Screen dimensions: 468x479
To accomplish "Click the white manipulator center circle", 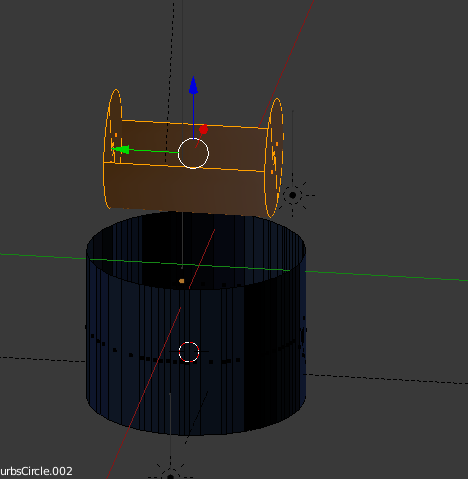I will (193, 153).
